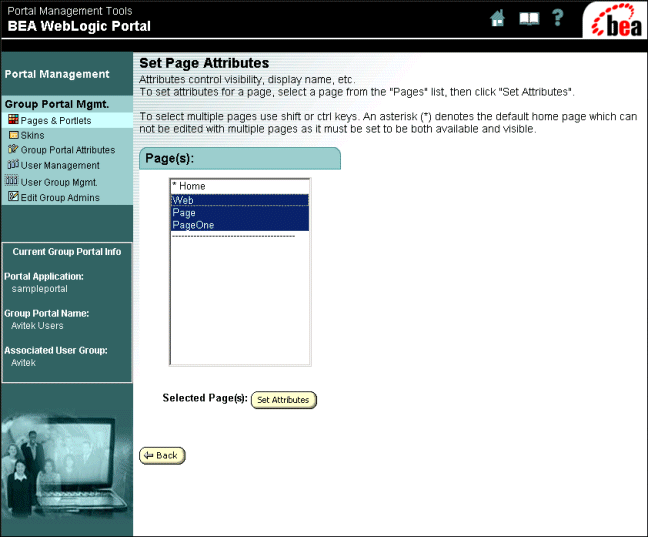This screenshot has height=537, width=648.
Task: Open Group Portal Attributes link
Action: pos(68,150)
